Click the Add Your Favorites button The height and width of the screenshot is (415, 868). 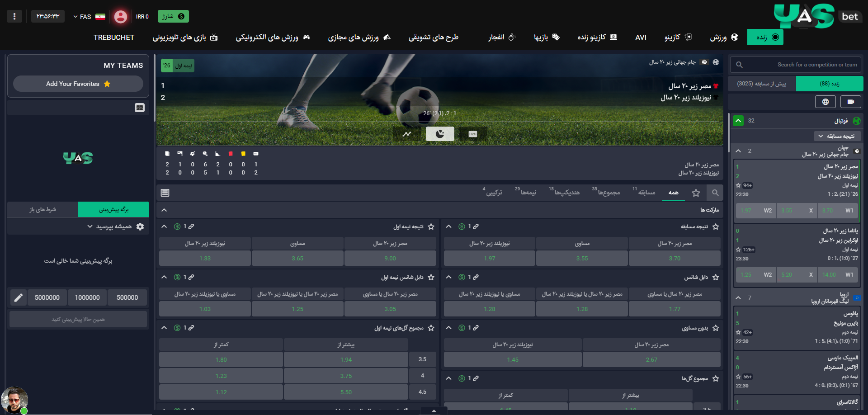click(78, 84)
